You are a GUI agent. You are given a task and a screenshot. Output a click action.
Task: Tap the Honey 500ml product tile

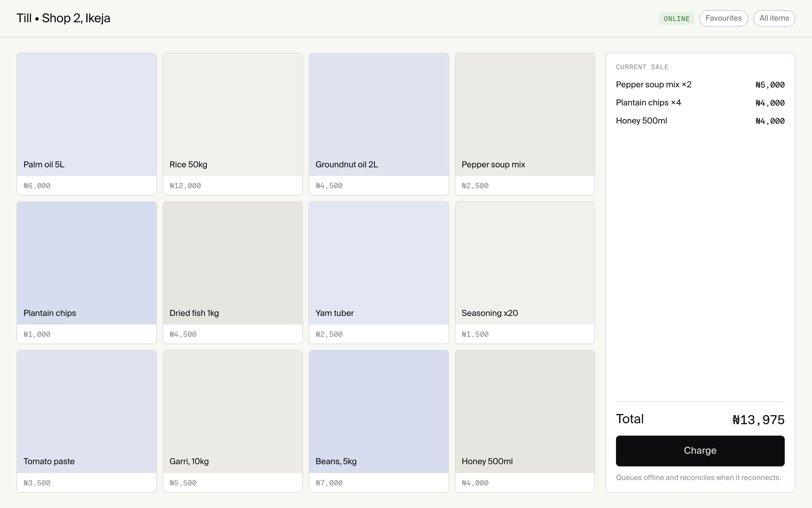525,421
